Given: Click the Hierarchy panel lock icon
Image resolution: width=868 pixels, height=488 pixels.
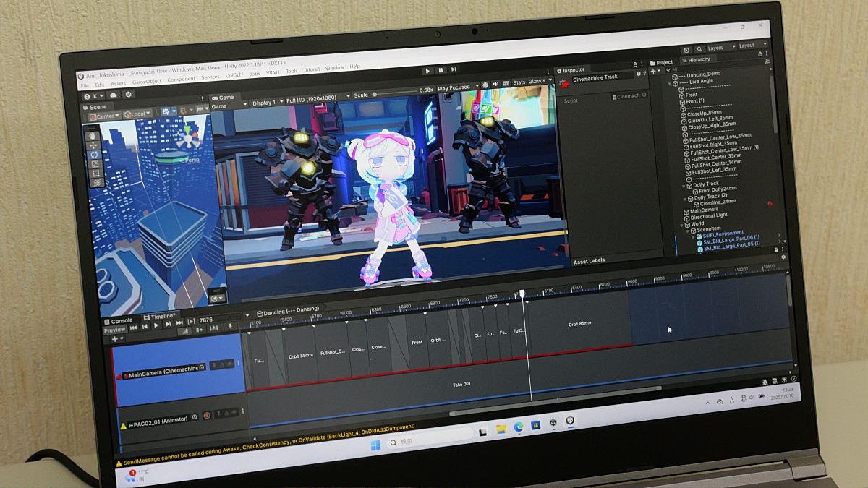Looking at the screenshot, I should coord(759,53).
